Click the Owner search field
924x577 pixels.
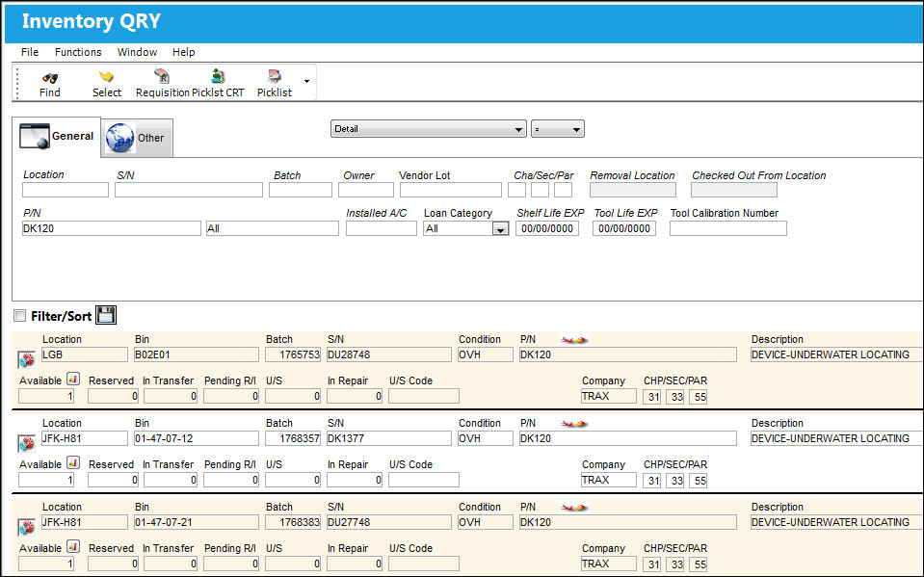(x=366, y=190)
